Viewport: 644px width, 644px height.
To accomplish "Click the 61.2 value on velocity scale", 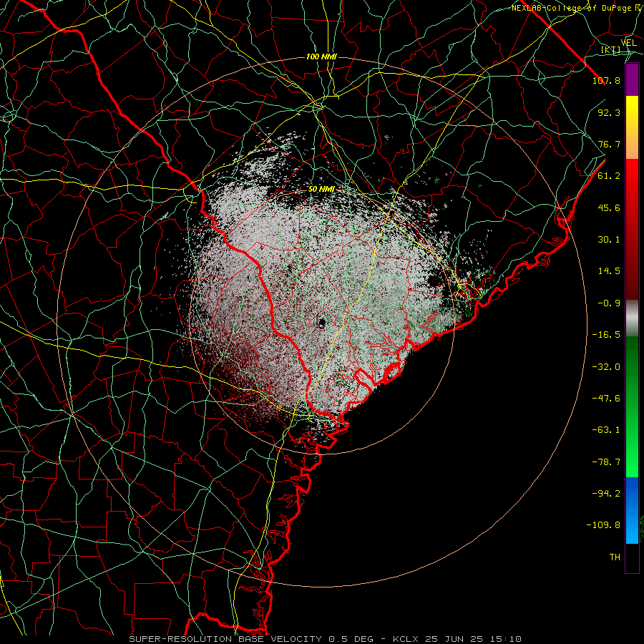I will pos(609,176).
